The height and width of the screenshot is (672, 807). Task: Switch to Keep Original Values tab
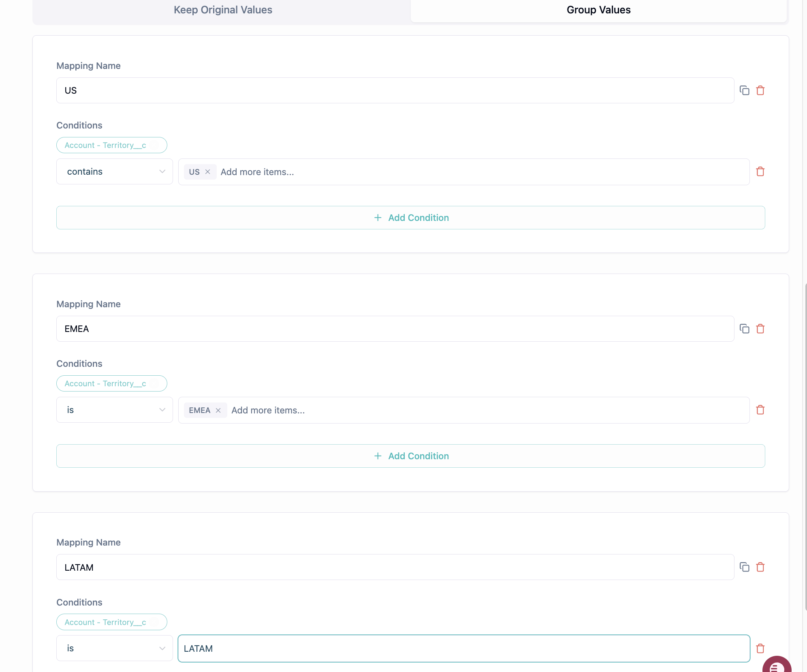tap(223, 10)
